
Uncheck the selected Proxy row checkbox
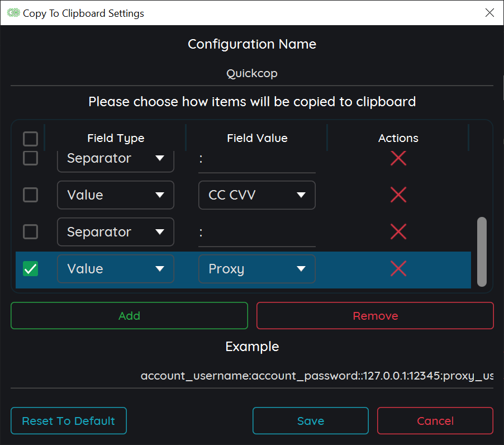click(30, 269)
